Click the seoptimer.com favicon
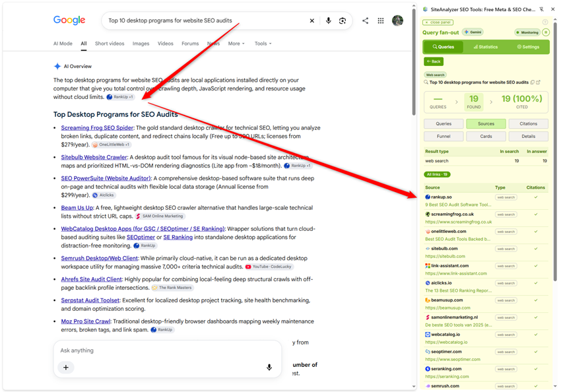 click(428, 352)
